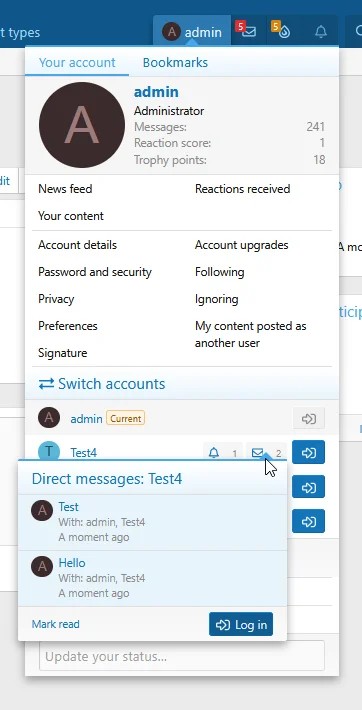The image size is (362, 710).
Task: Click admin link in Switch accounts list
Action: point(86,419)
